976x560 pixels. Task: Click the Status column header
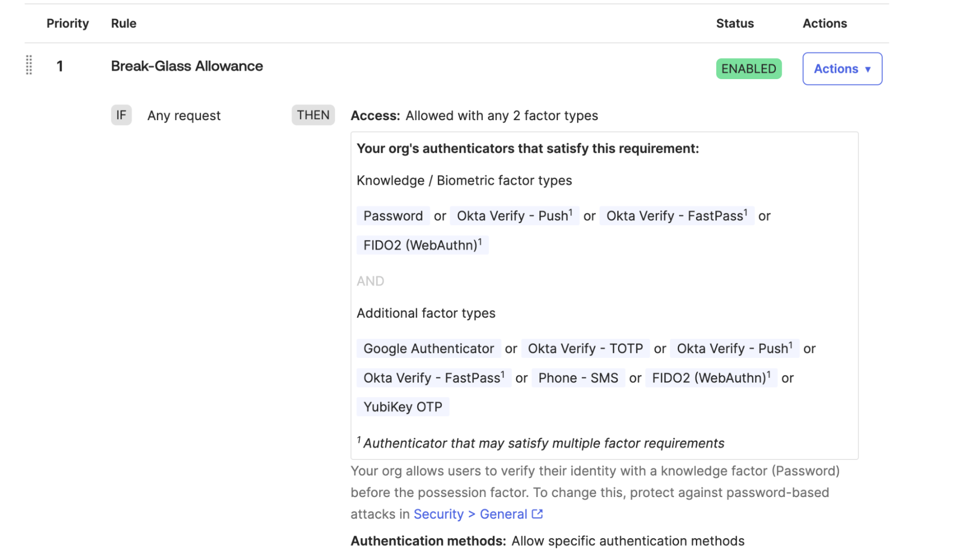coord(734,23)
